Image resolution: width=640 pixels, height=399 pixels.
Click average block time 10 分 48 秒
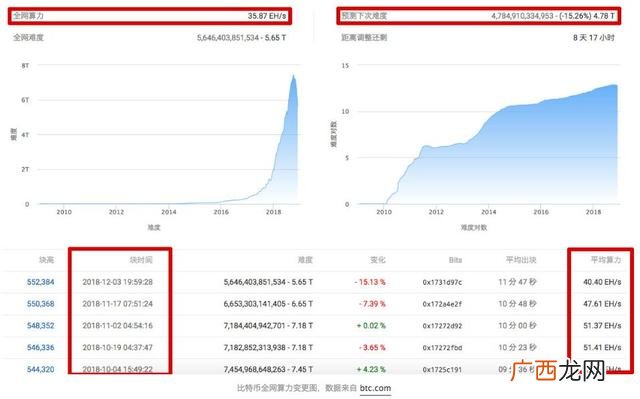pyautogui.click(x=517, y=304)
